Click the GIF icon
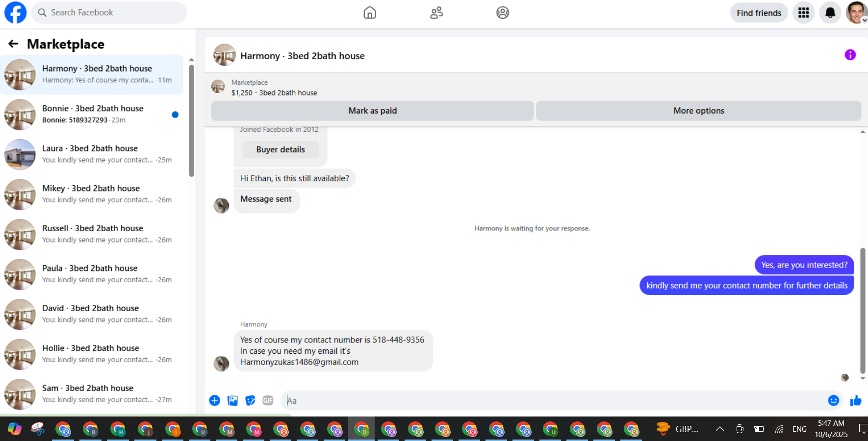The width and height of the screenshot is (868, 441). [268, 400]
